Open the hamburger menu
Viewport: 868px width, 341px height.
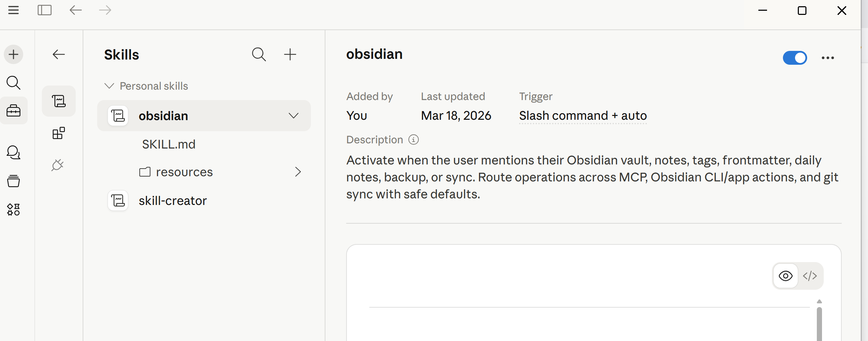tap(13, 10)
